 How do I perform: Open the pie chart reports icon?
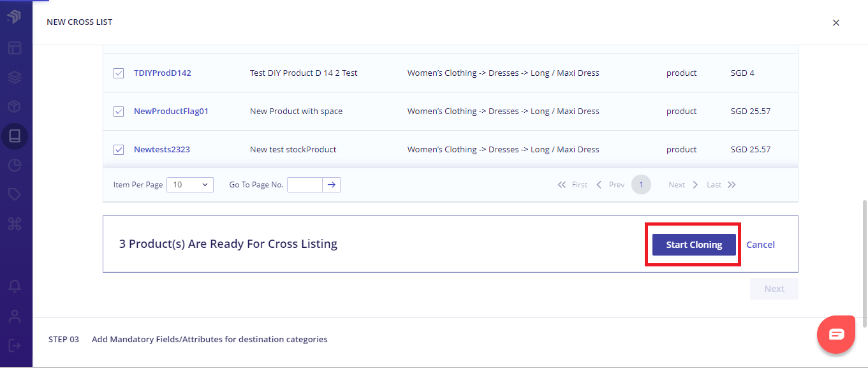coord(15,165)
